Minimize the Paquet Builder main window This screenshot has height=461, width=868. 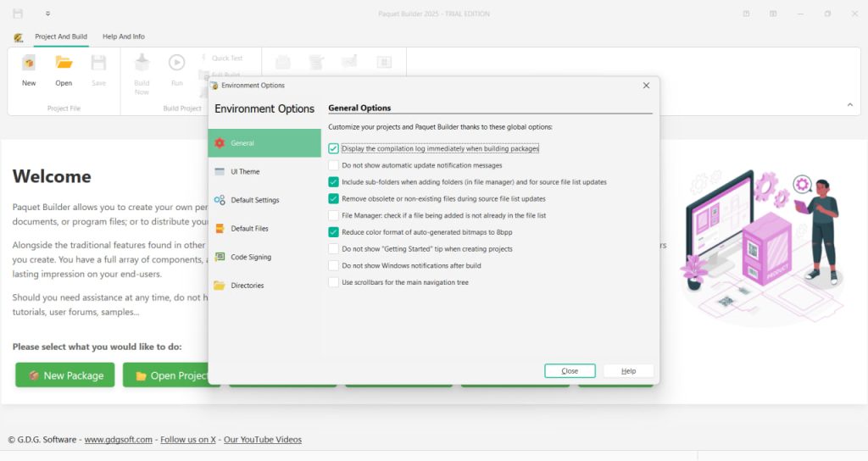click(x=800, y=14)
